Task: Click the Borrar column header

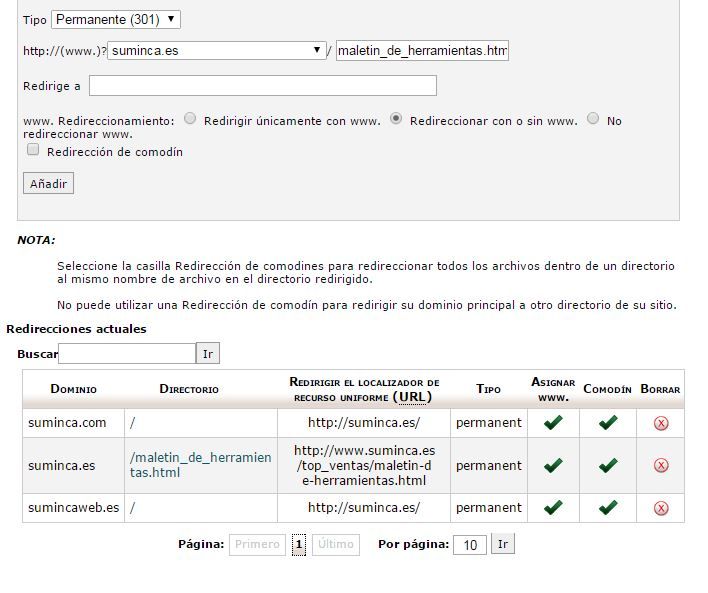Action: coord(660,389)
